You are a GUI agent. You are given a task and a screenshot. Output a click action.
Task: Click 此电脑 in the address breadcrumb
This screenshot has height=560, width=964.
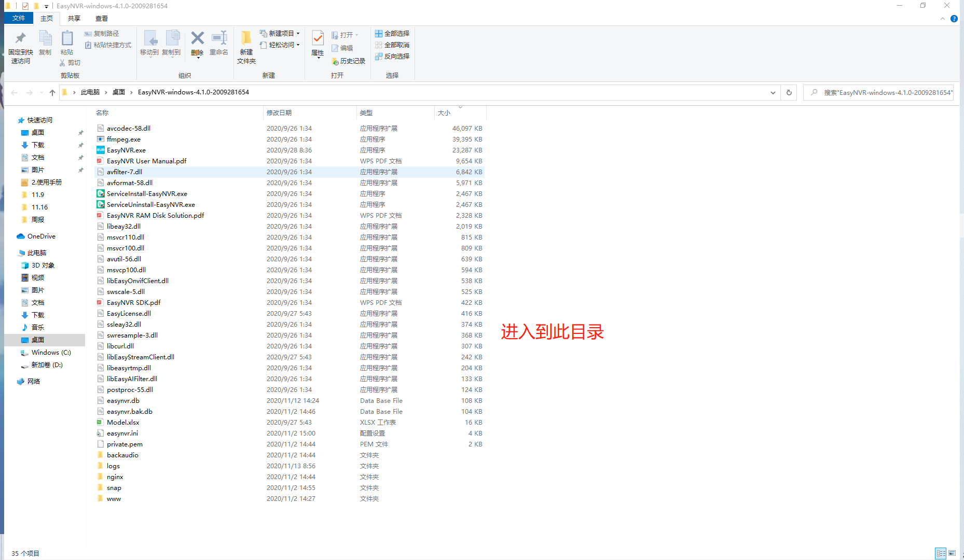click(90, 92)
